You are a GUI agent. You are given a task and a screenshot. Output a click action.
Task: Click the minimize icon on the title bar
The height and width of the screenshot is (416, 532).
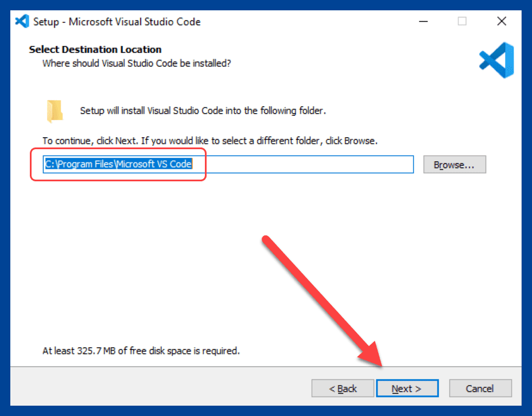tap(423, 21)
